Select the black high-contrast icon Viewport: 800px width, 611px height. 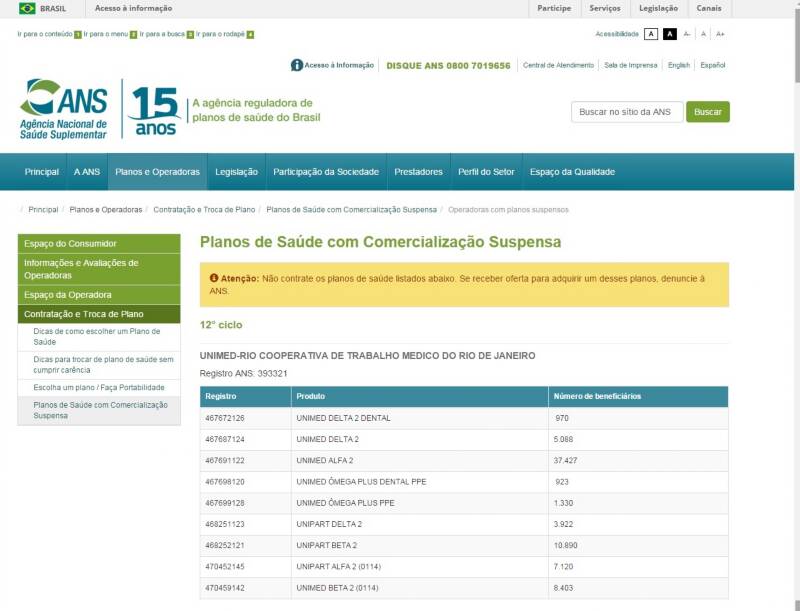tap(670, 34)
